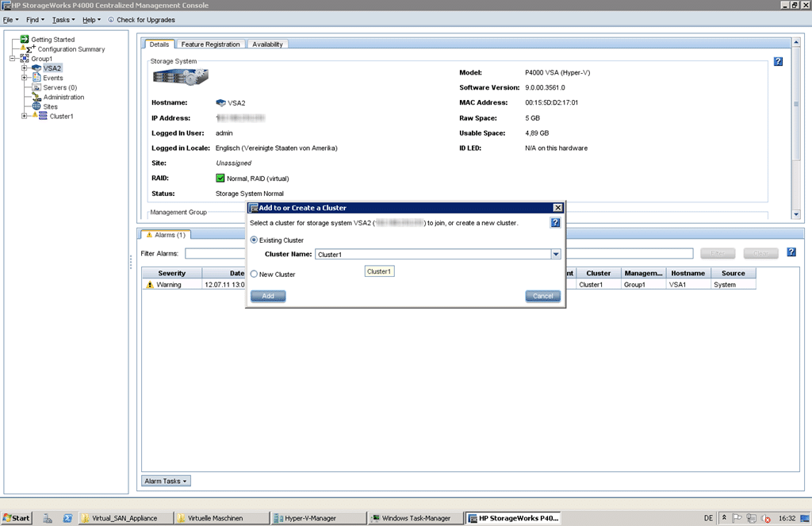
Task: Switch to Windows Task-Manager taskbar window
Action: point(416,518)
